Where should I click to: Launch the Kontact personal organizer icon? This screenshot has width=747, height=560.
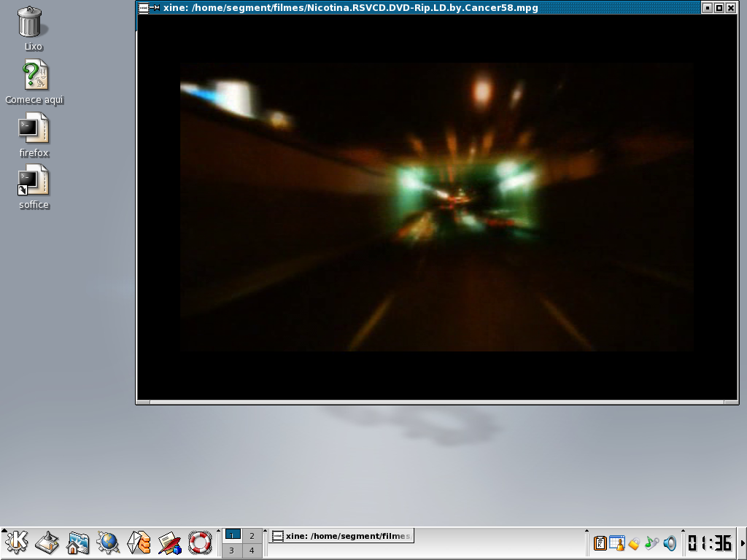click(x=139, y=542)
